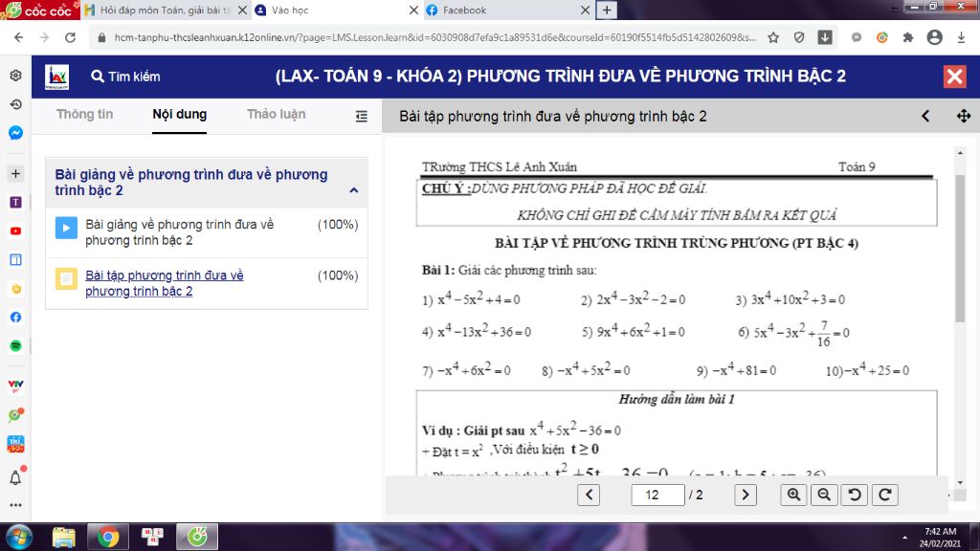Open VTV Go sidebar shortcut
Viewport: 980px width, 551px height.
[15, 386]
